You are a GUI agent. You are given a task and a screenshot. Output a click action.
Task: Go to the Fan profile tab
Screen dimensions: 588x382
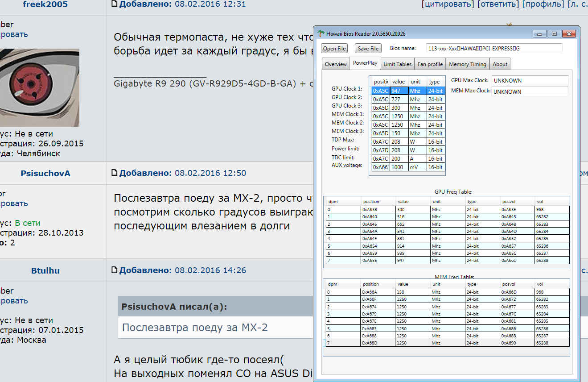coord(430,64)
